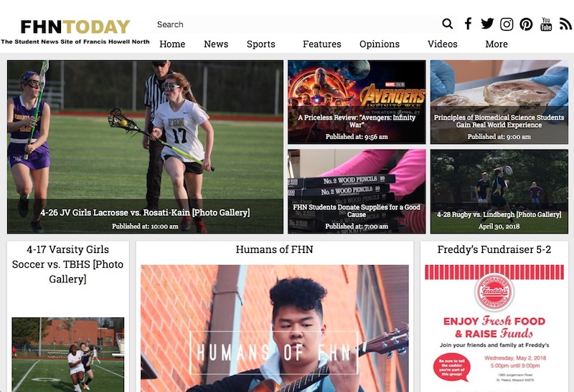This screenshot has height=392, width=574.
Task: Click the search magnifier icon
Action: click(x=447, y=24)
